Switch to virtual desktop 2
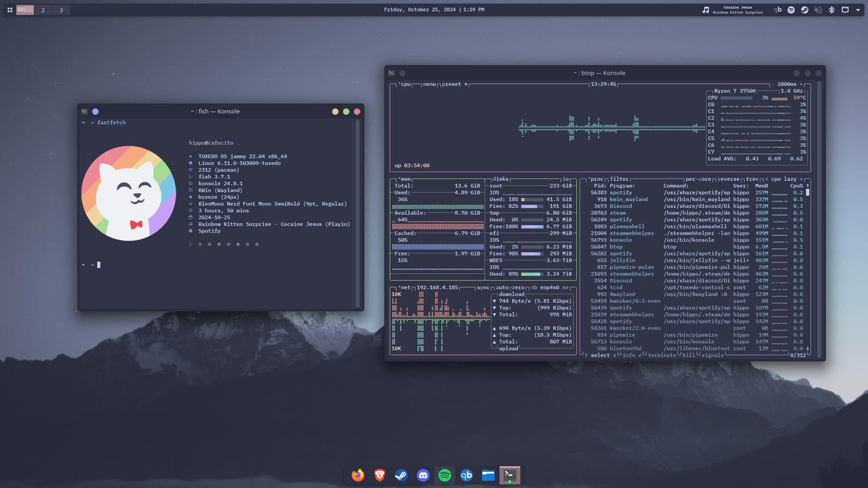 43,9
